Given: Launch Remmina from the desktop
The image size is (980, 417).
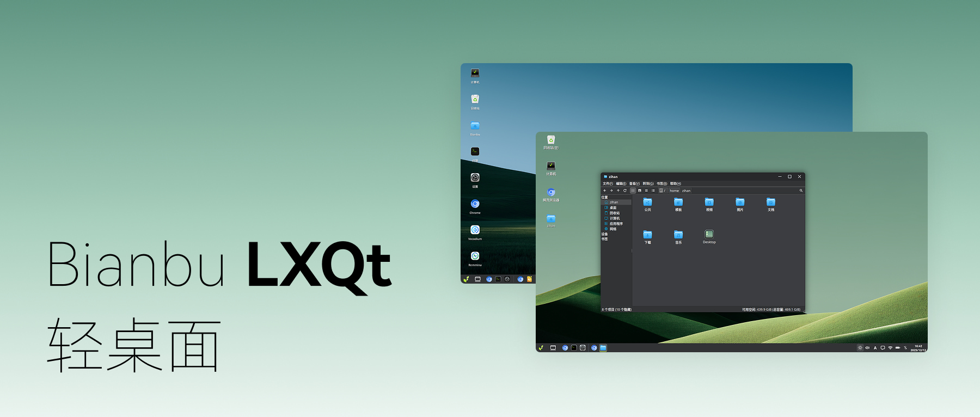Looking at the screenshot, I should [x=475, y=256].
